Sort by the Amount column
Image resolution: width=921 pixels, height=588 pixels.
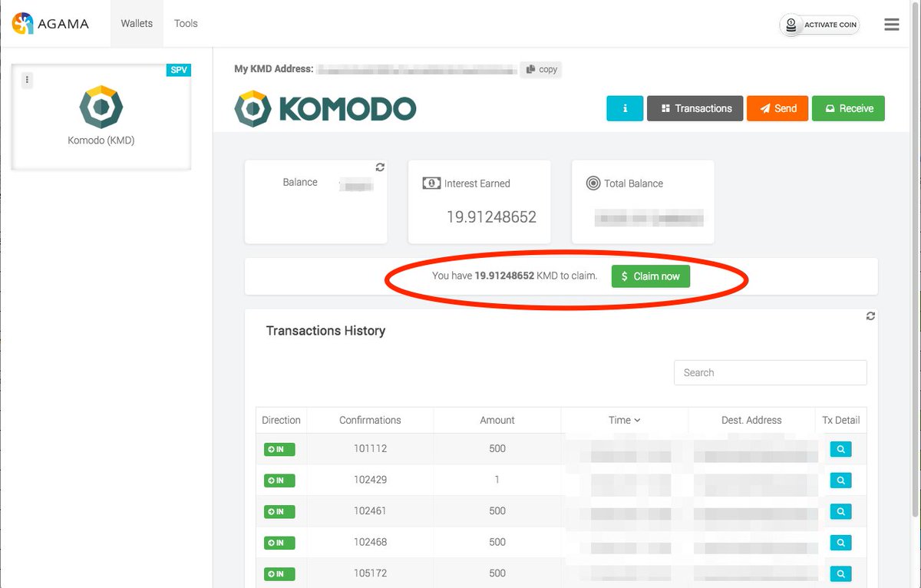497,420
